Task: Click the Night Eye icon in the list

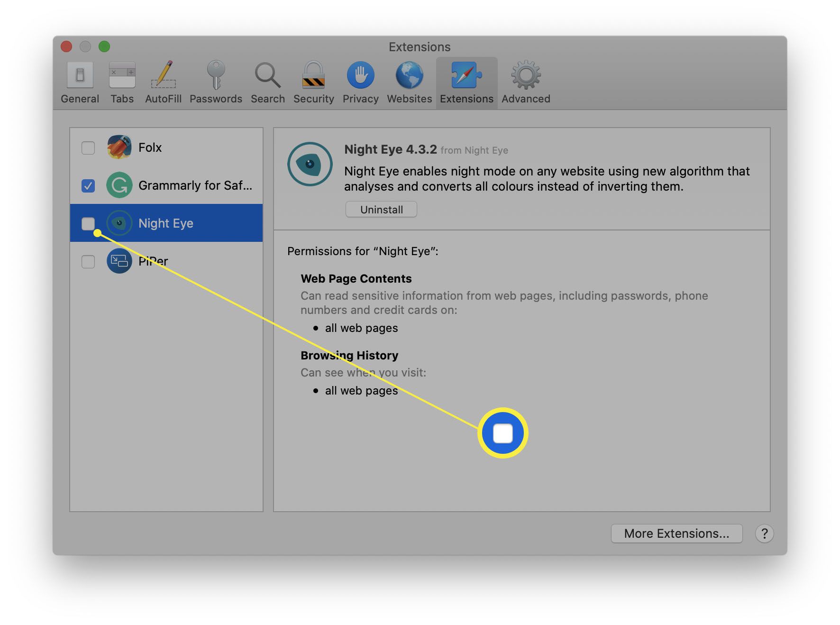Action: point(119,223)
